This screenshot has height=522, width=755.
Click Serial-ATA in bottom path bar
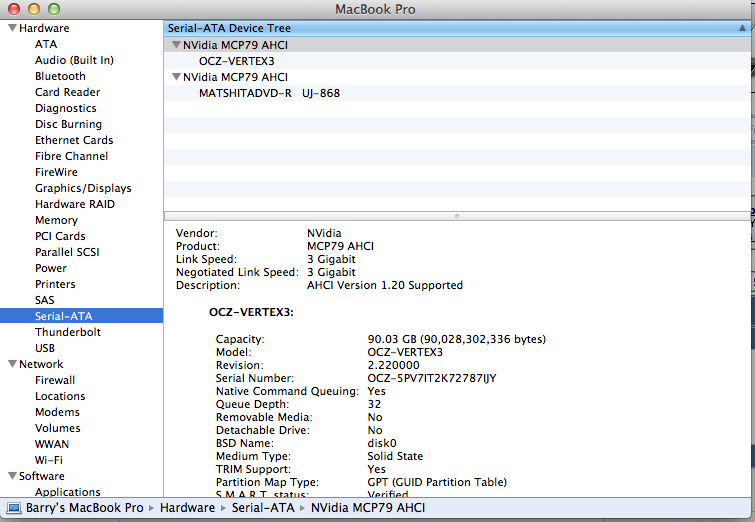click(263, 508)
